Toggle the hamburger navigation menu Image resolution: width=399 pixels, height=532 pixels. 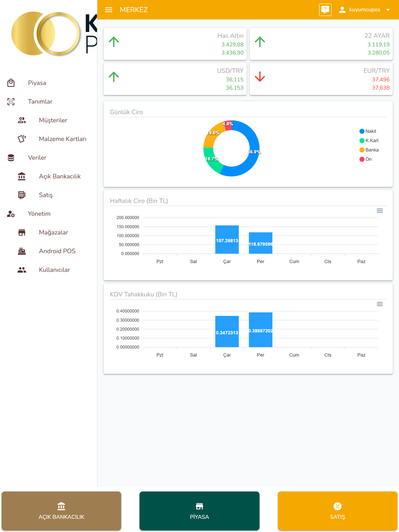[x=109, y=10]
